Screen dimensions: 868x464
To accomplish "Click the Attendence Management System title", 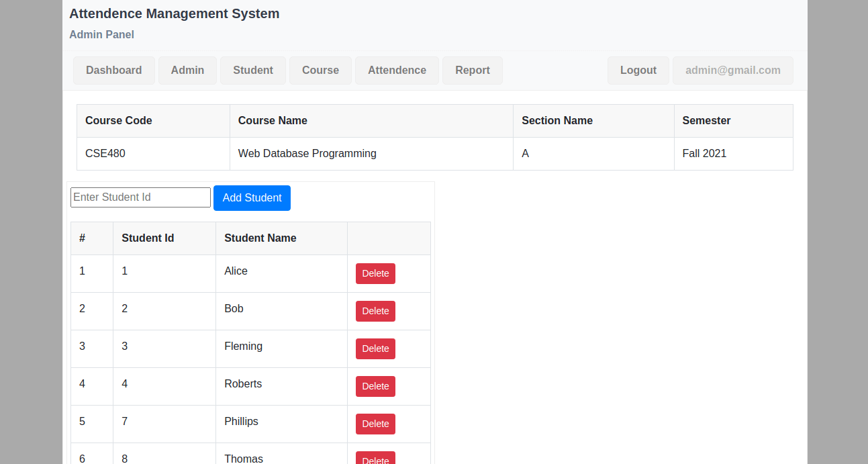I will click(174, 13).
